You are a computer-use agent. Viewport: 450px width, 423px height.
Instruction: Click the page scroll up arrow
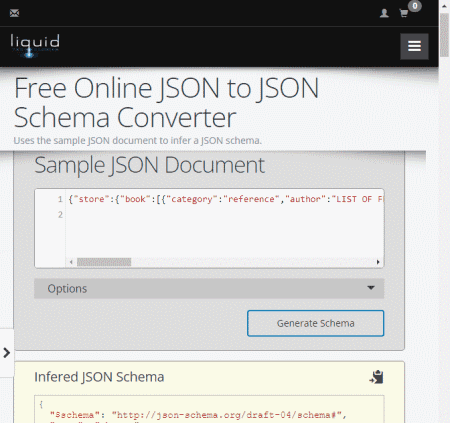pos(444,6)
